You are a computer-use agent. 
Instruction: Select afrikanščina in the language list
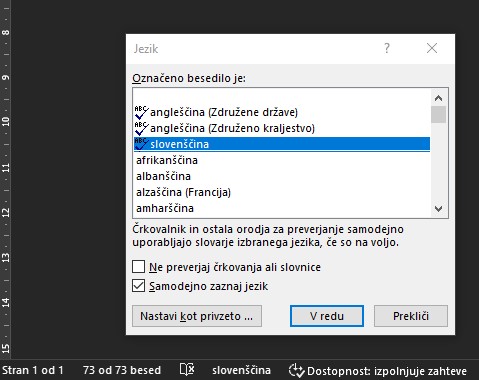pyautogui.click(x=282, y=160)
